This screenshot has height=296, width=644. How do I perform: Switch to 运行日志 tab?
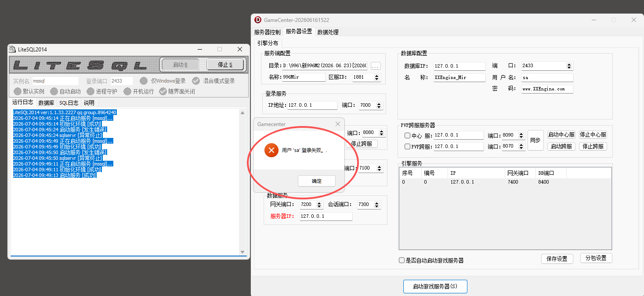22,103
